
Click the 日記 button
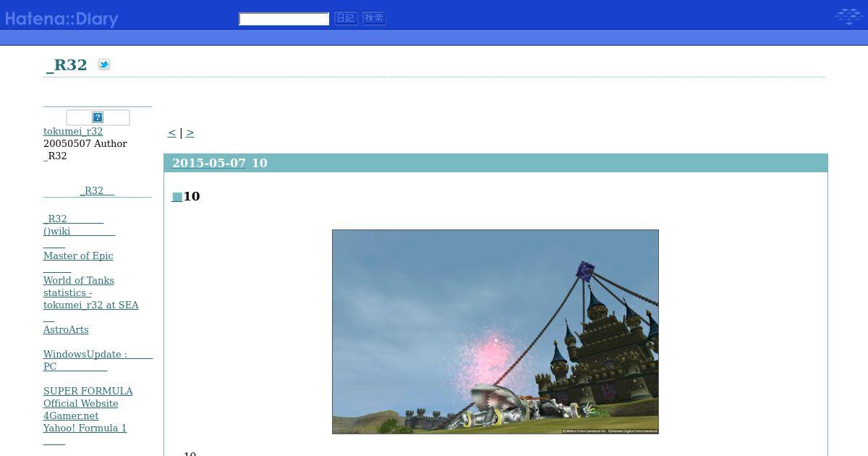click(x=346, y=18)
